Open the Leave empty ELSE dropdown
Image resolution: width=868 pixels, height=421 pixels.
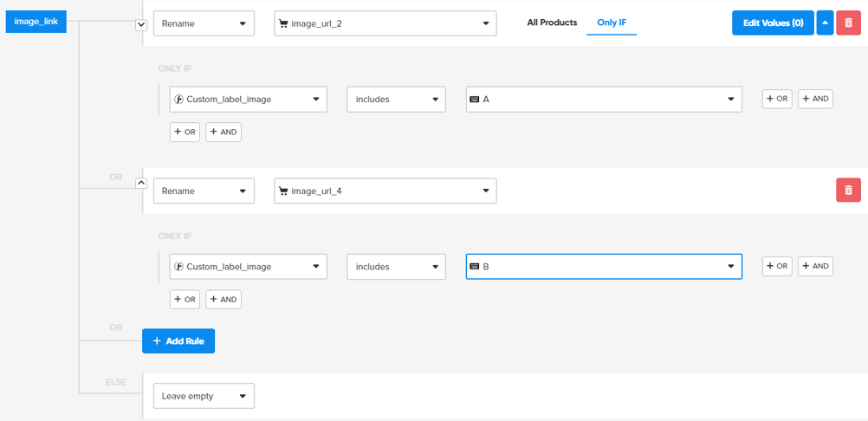coord(204,396)
